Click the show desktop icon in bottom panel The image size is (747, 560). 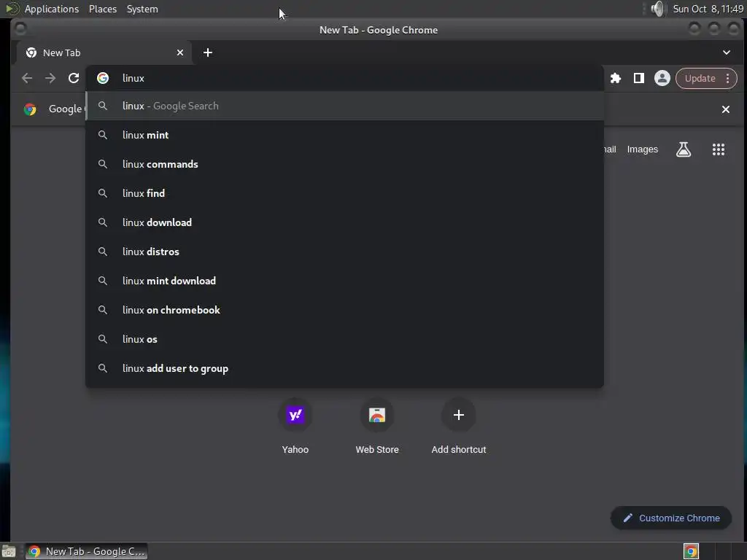pyautogui.click(x=9, y=551)
